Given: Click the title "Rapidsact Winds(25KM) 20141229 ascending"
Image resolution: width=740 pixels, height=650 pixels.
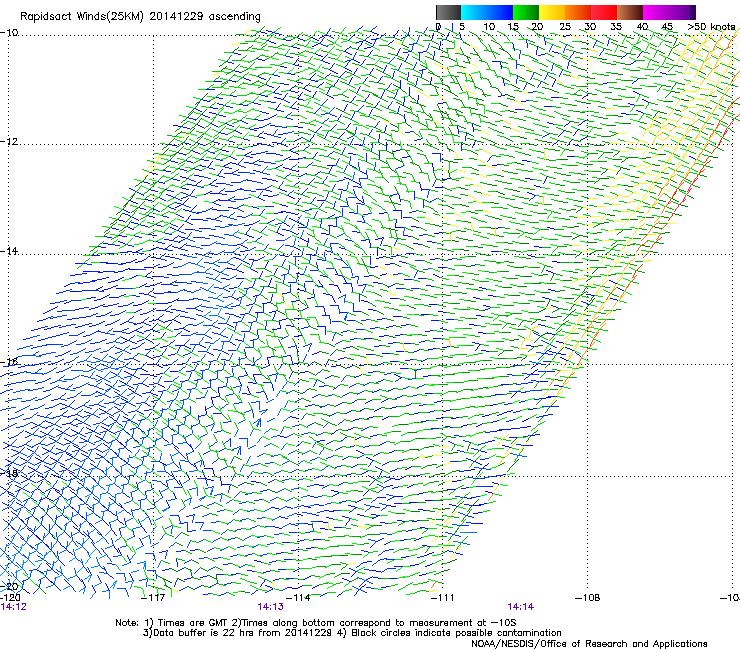Looking at the screenshot, I should click(140, 17).
